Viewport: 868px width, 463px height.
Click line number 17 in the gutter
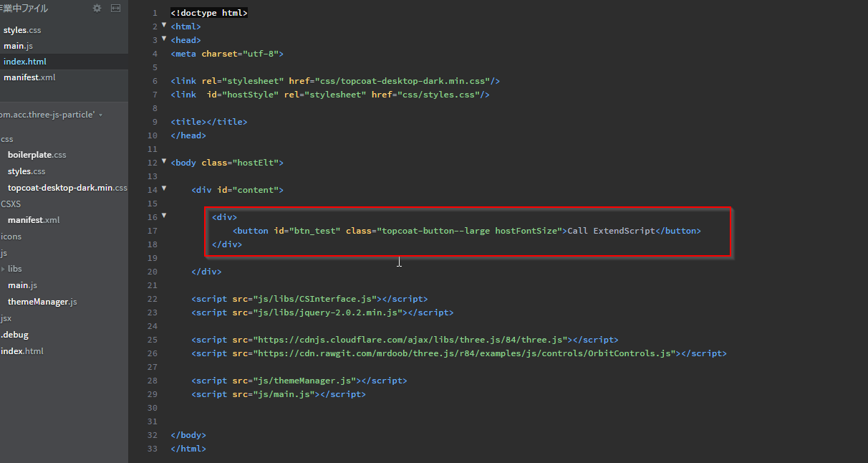coord(152,231)
